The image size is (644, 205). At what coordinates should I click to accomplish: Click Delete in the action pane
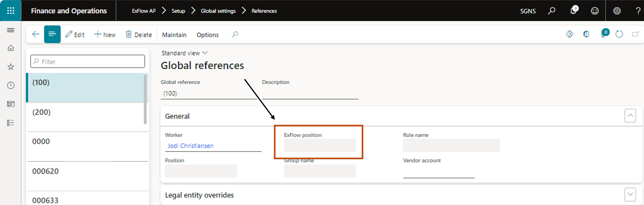coord(139,34)
